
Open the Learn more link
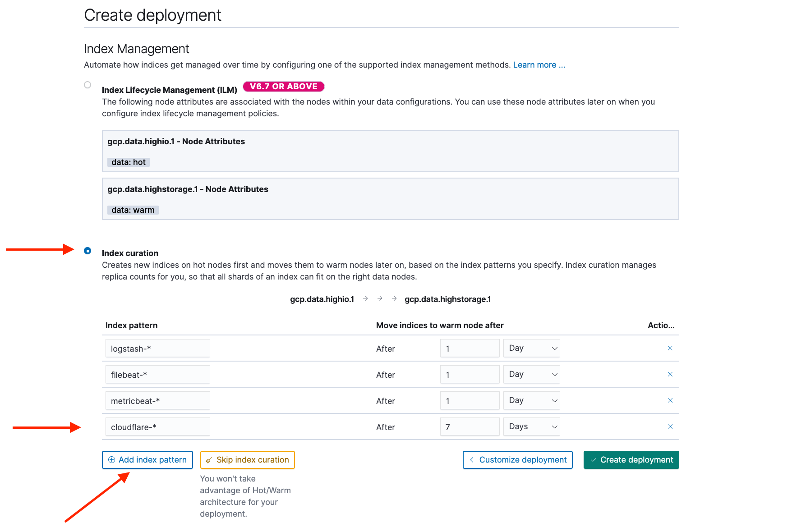click(539, 64)
